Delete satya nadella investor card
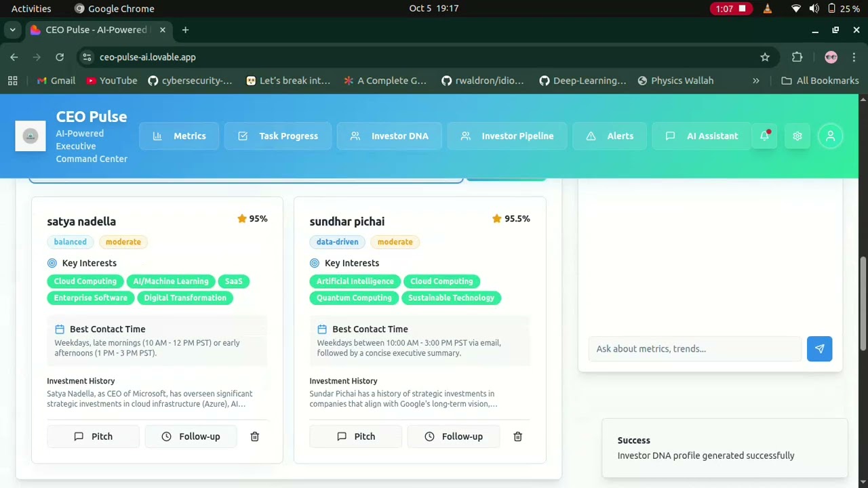 coord(255,436)
